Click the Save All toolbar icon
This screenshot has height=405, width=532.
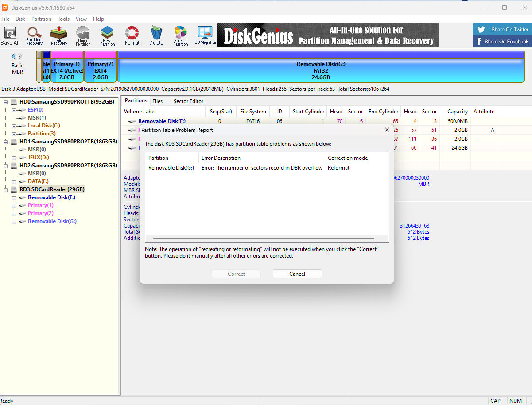coord(10,36)
